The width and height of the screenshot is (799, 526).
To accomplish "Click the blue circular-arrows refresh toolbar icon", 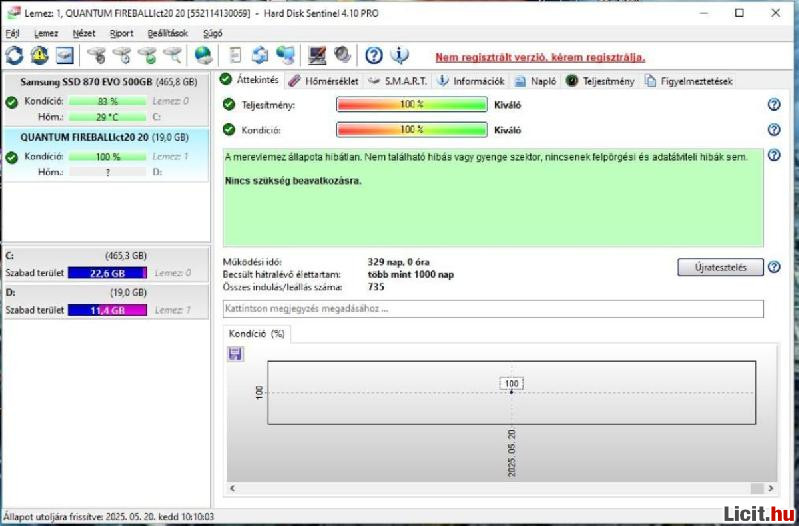I will click(14, 55).
